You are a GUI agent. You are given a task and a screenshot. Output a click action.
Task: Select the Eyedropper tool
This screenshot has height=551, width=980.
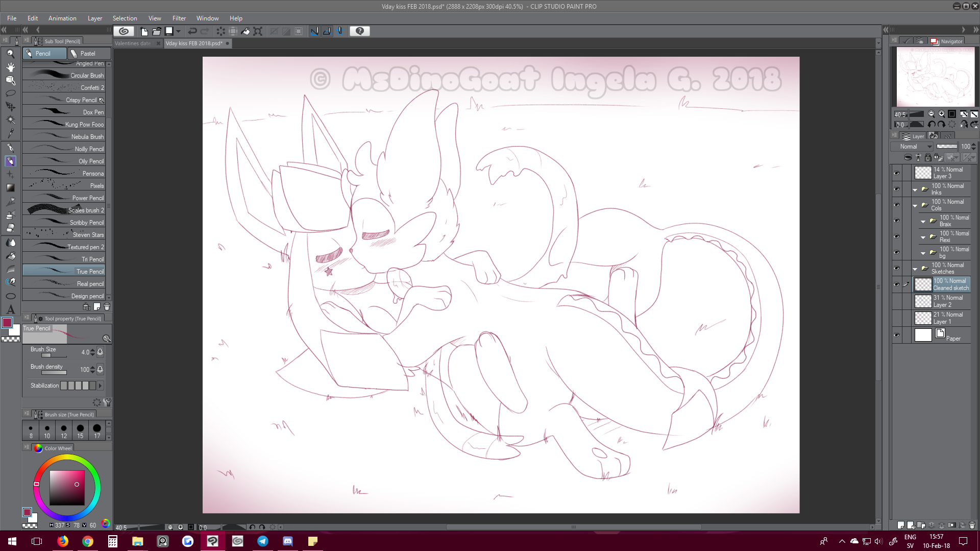click(x=10, y=133)
